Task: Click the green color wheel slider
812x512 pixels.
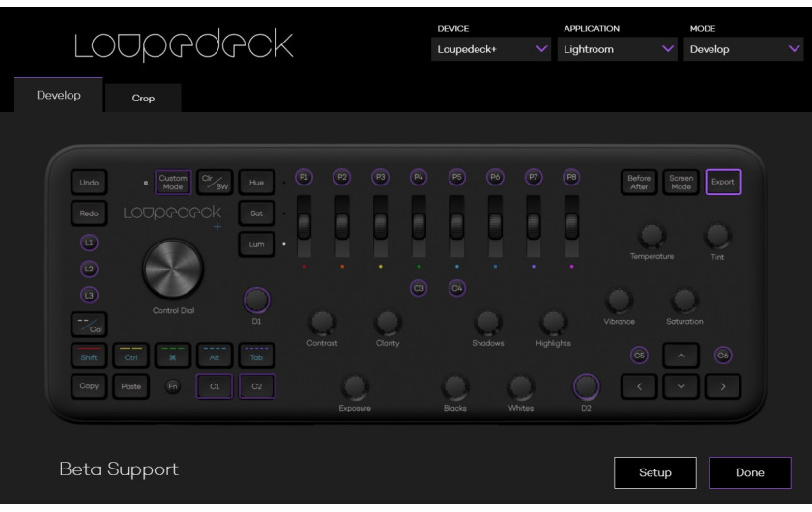Action: [x=419, y=226]
